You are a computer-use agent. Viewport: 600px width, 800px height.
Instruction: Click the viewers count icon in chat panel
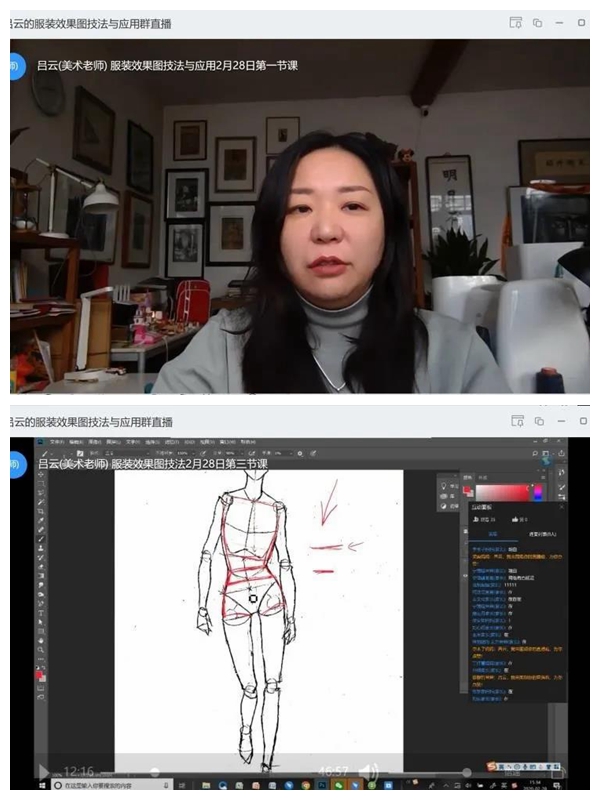(475, 519)
